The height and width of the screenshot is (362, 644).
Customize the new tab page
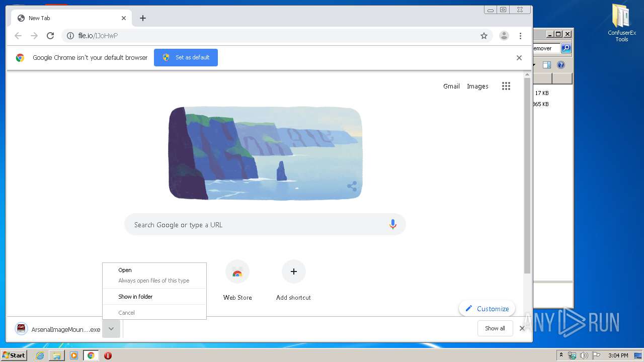click(487, 309)
